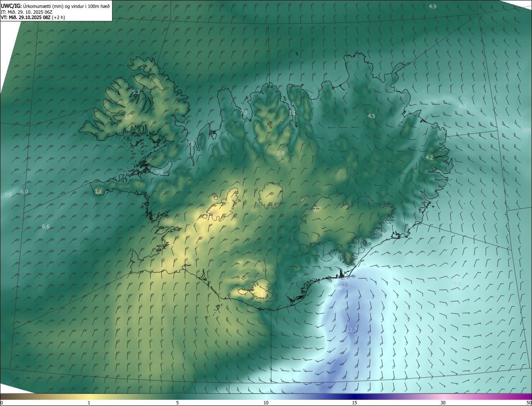Click the '50' tick on the colour scale

529,403
